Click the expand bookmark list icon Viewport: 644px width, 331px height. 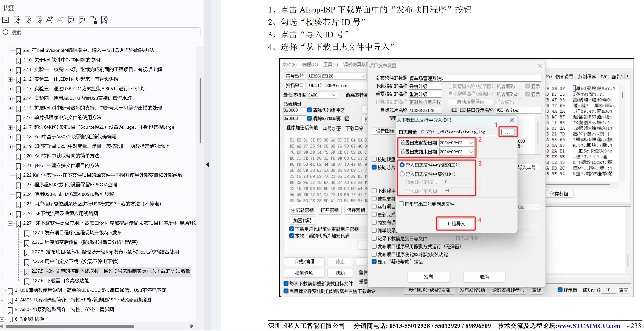pyautogui.click(x=6, y=20)
